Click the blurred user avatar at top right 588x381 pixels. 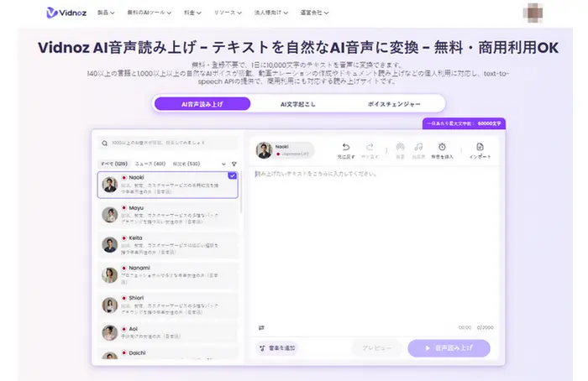coord(533,13)
